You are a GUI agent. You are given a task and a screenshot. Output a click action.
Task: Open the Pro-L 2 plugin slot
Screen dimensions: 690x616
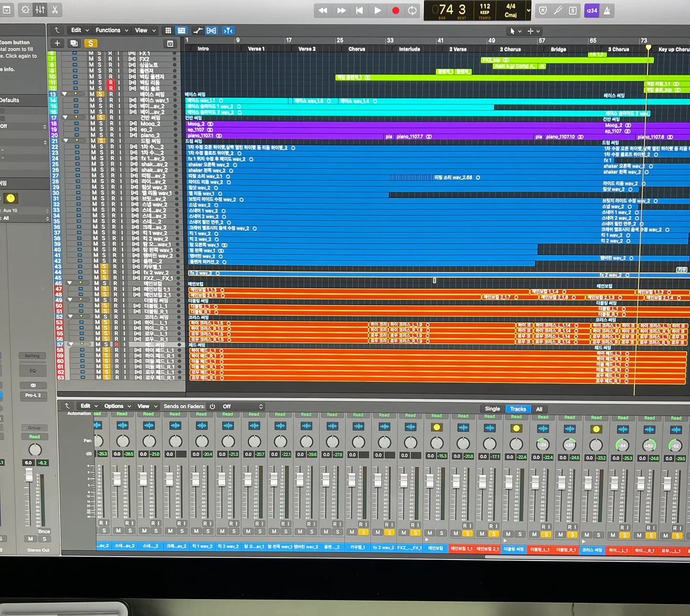click(33, 395)
